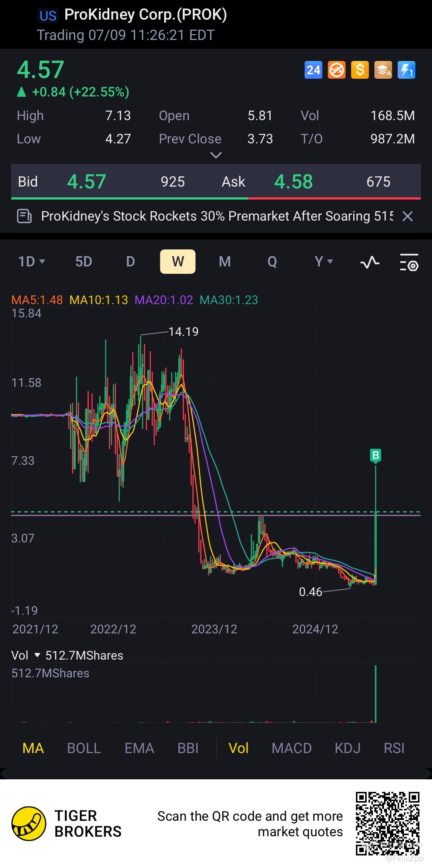Open the 1D timeframe dropdown
The image size is (432, 868).
(x=32, y=262)
